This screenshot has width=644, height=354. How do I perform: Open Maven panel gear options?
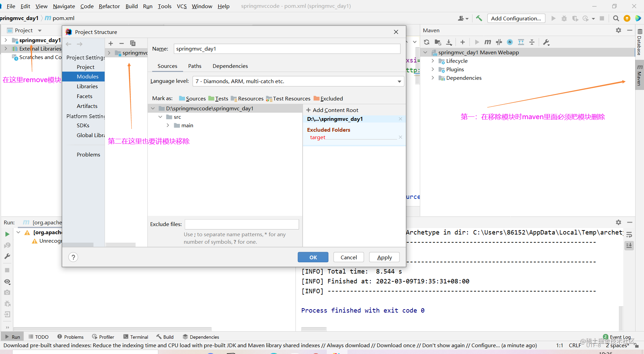pos(619,30)
